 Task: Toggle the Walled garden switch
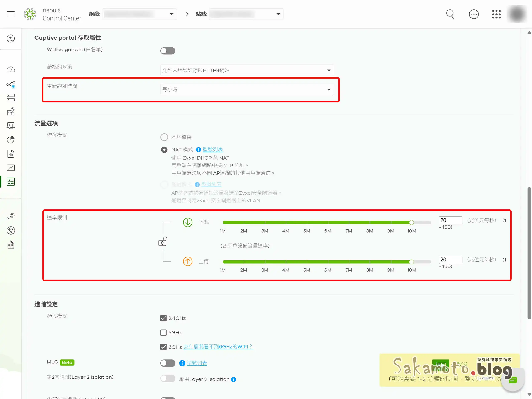point(168,51)
